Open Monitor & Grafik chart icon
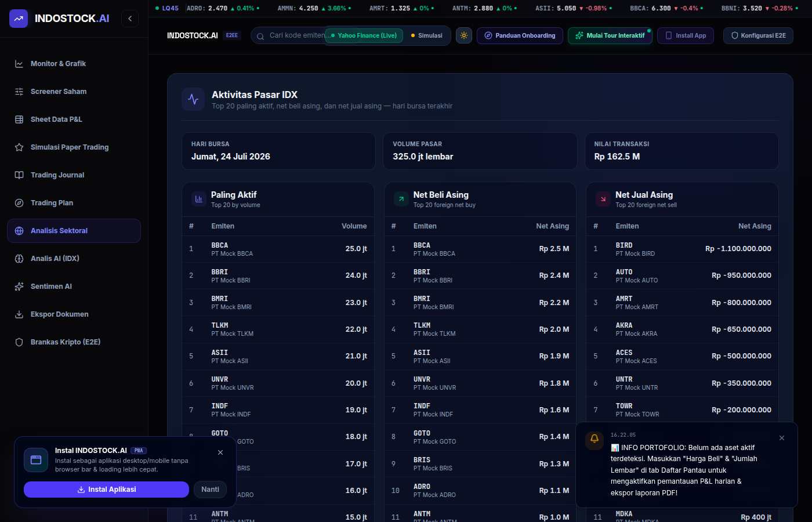 (x=19, y=64)
